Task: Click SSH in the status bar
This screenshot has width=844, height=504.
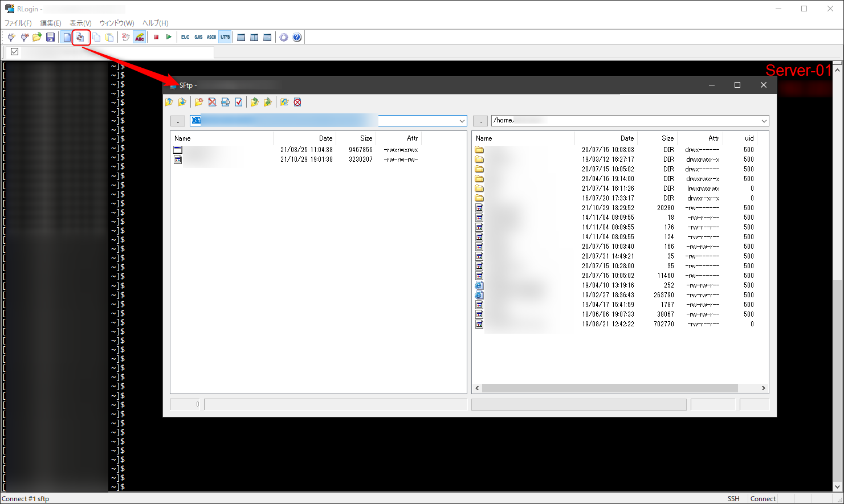Action: coord(733,498)
